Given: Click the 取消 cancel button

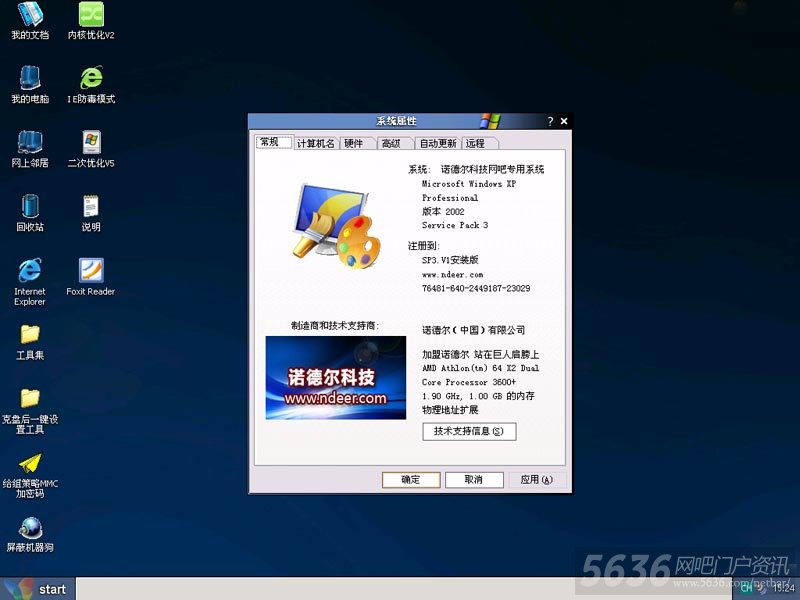Looking at the screenshot, I should click(x=474, y=480).
